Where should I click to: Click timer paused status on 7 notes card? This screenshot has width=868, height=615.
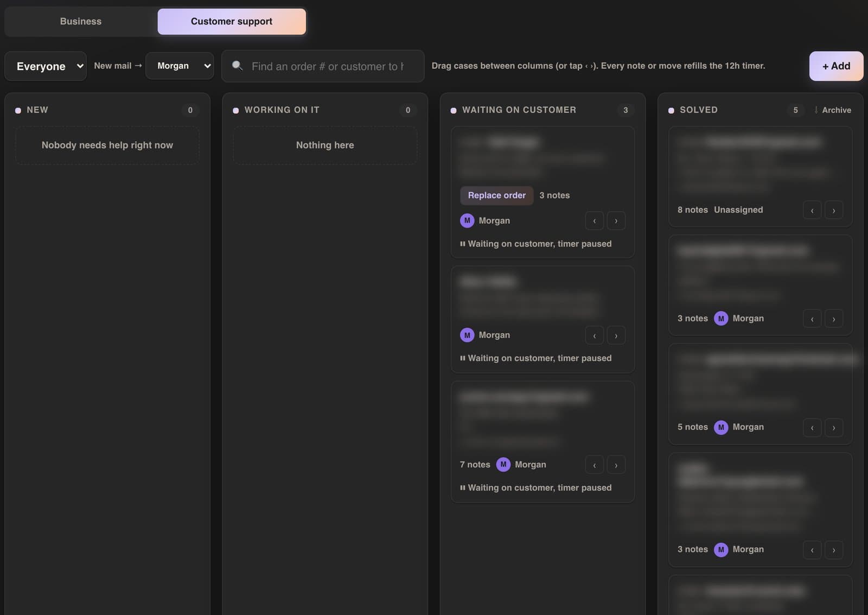point(535,488)
